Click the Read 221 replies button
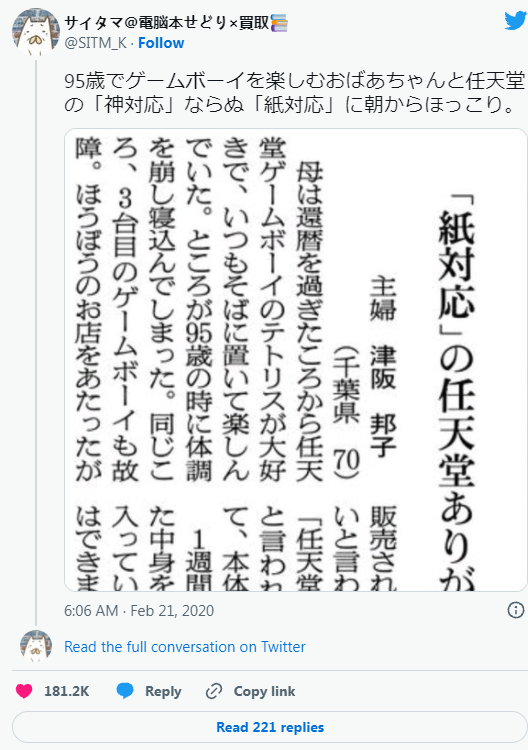This screenshot has width=528, height=750. 270,727
